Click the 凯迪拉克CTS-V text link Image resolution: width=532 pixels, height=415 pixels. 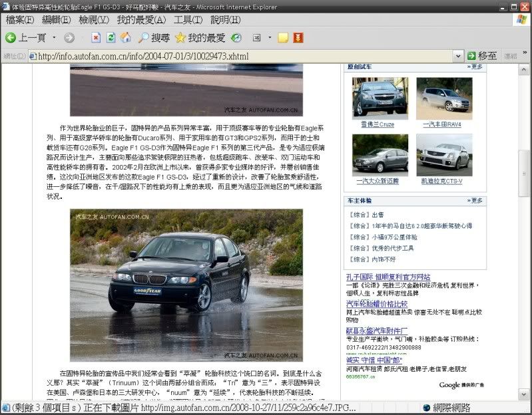[x=441, y=181]
